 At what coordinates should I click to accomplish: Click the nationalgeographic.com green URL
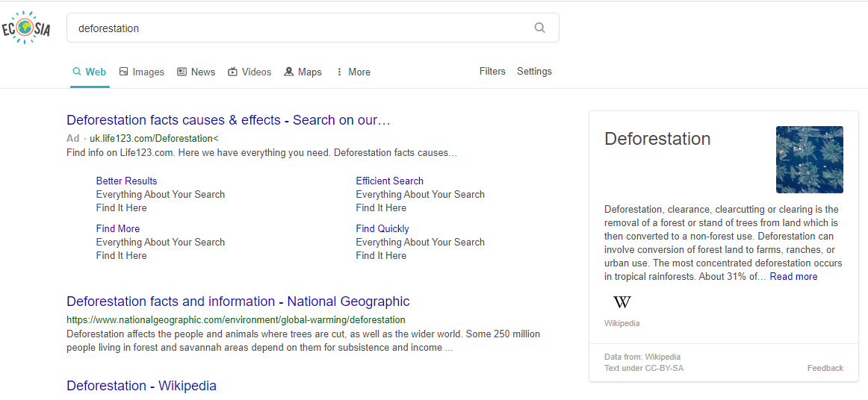click(x=236, y=319)
